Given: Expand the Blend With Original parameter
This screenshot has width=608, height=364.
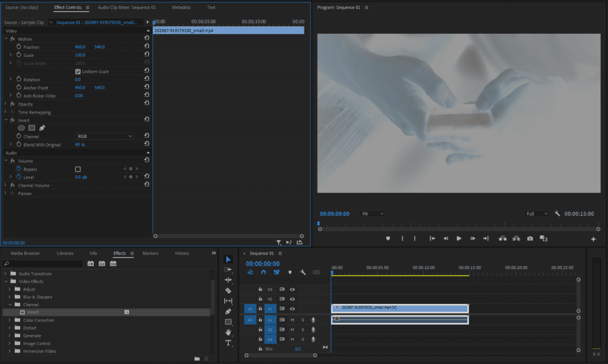Looking at the screenshot, I should 11,144.
